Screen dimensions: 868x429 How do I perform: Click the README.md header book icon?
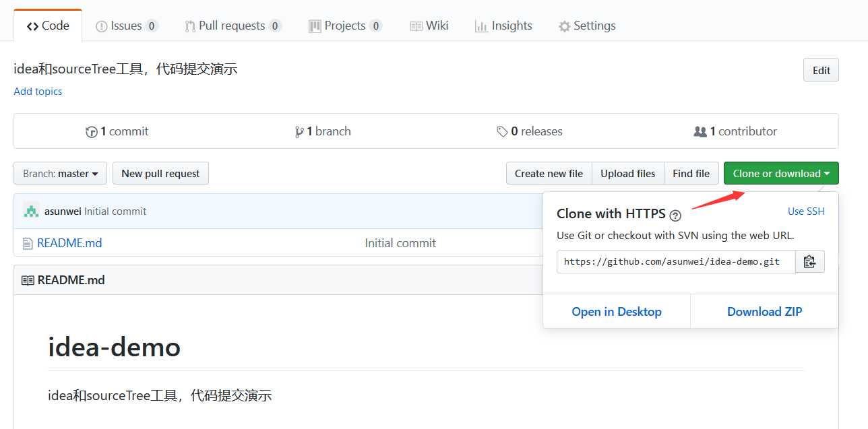click(x=28, y=280)
